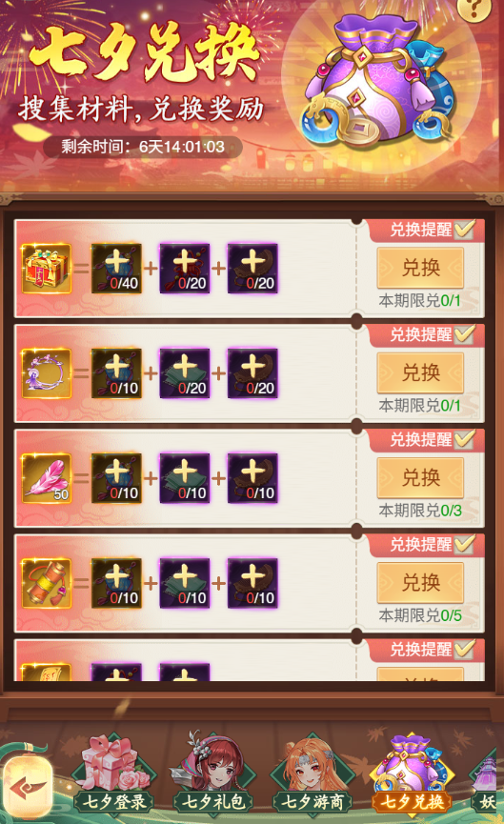
Task: Toggle 兑换提醒 checkbox for feather reward
Action: [465, 439]
